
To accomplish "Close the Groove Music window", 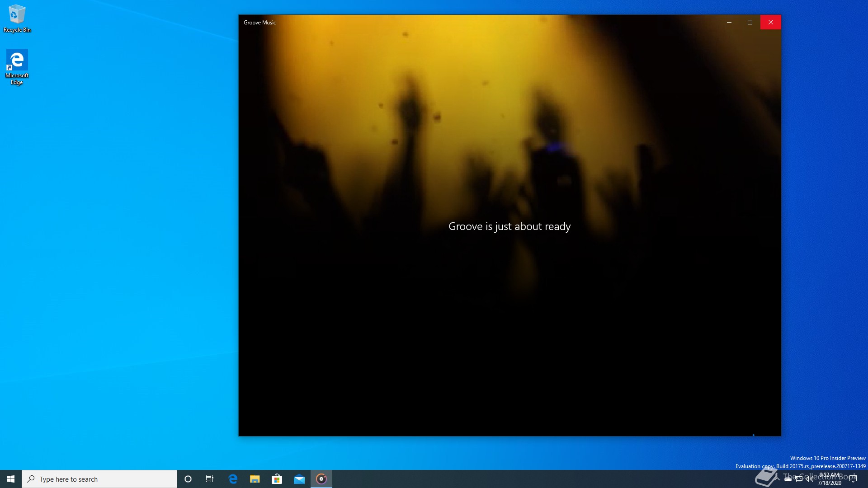I will click(x=771, y=22).
